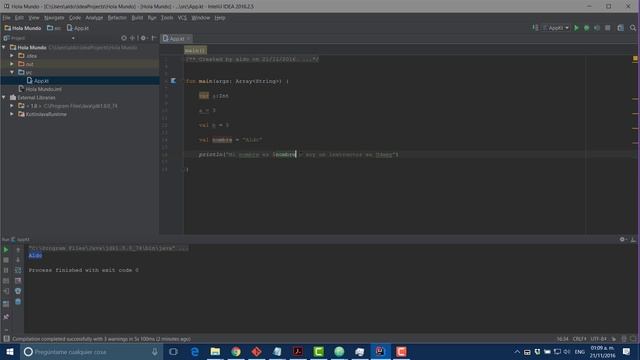The width and height of the screenshot is (640, 360).
Task: Toggle Soft-Wrap icon in Run panel
Action: click(x=18, y=270)
